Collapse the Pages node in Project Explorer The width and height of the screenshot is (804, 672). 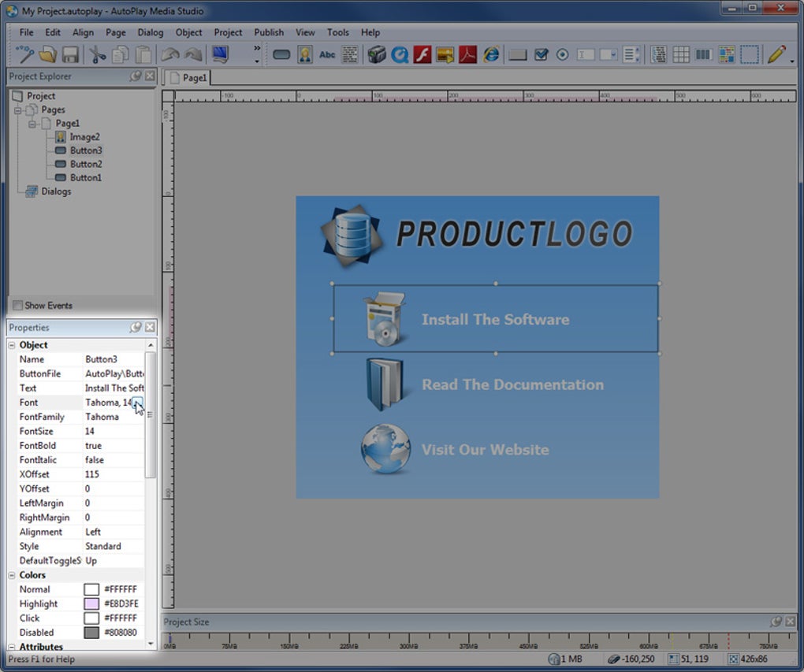(18, 110)
